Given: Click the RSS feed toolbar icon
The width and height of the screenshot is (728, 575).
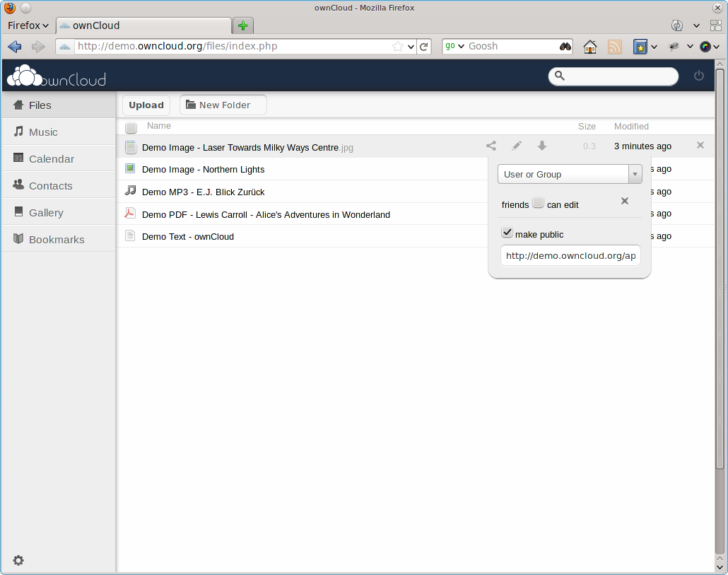Looking at the screenshot, I should click(615, 47).
